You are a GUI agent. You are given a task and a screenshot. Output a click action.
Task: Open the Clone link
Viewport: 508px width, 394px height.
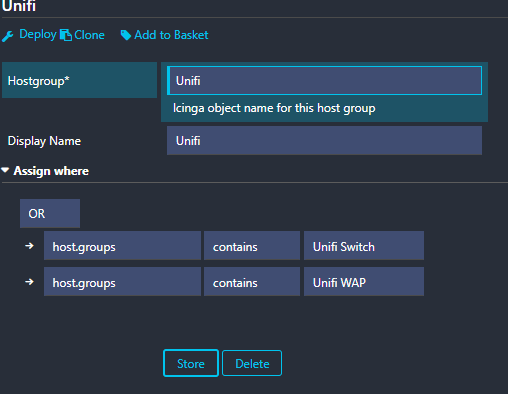(x=89, y=35)
